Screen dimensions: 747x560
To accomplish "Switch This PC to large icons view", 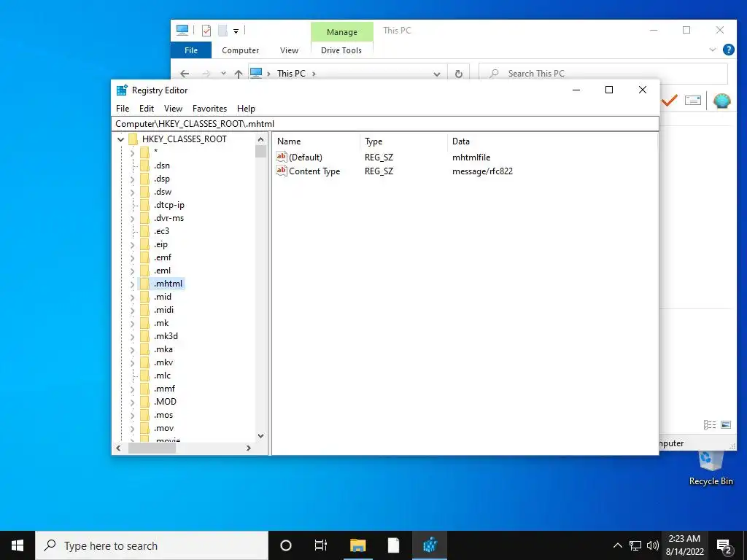I will coord(726,425).
